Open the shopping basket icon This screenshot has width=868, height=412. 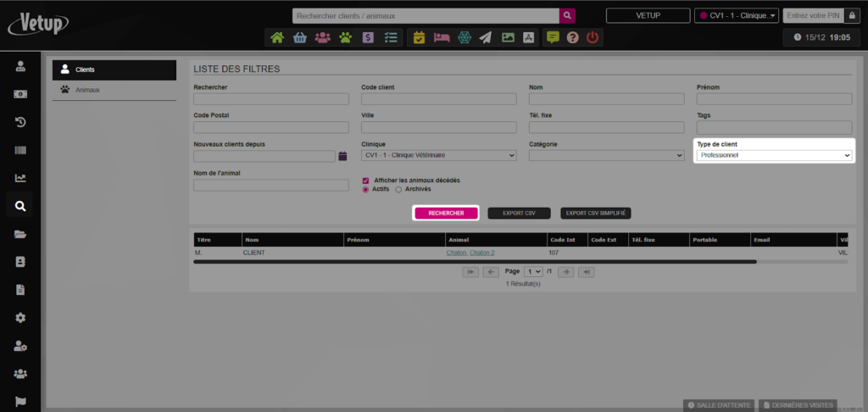[299, 37]
